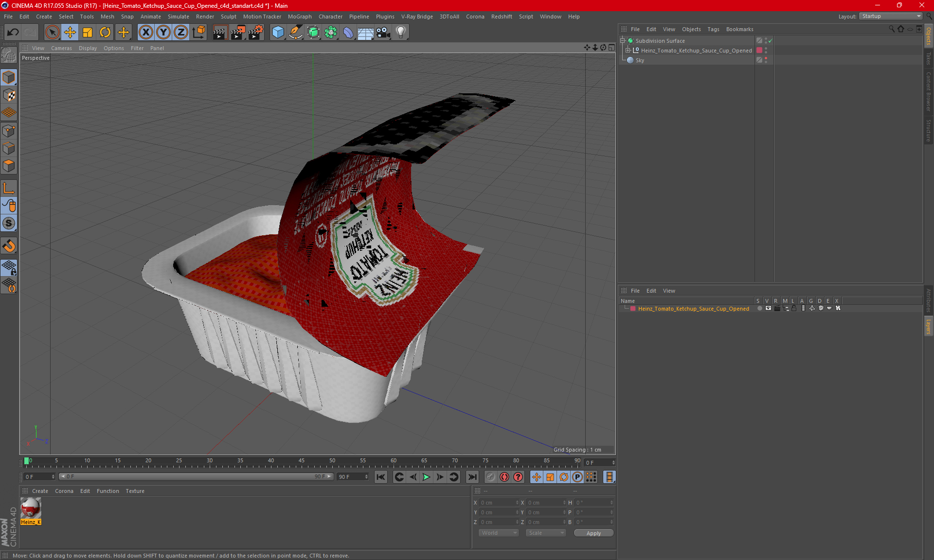This screenshot has width=934, height=560.
Task: Toggle layer Lock icon
Action: (794, 309)
